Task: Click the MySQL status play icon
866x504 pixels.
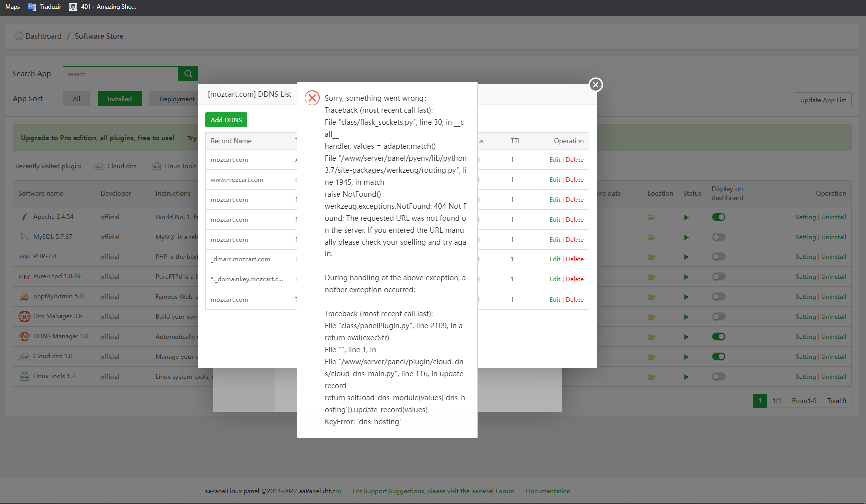Action: [686, 237]
